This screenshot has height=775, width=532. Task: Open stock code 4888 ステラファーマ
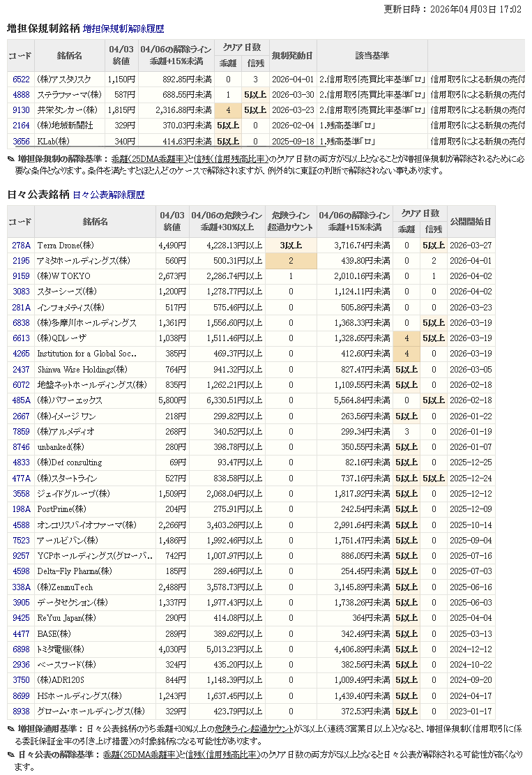pyautogui.click(x=21, y=95)
